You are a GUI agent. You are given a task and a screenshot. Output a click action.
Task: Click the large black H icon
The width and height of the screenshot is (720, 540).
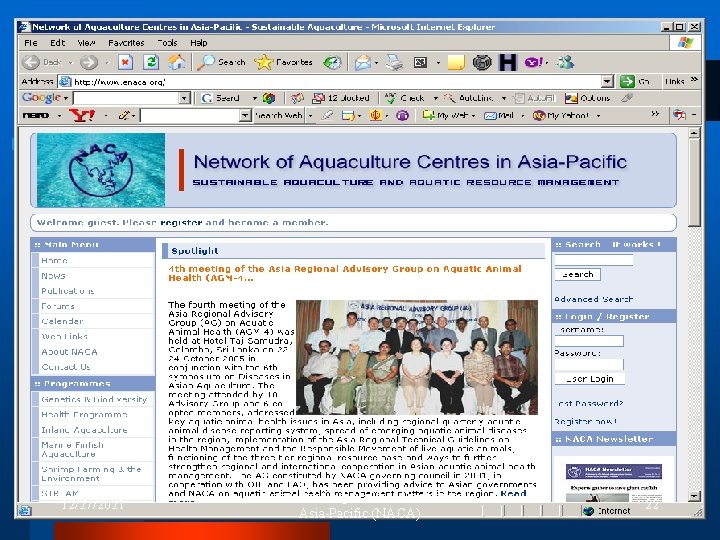click(508, 62)
